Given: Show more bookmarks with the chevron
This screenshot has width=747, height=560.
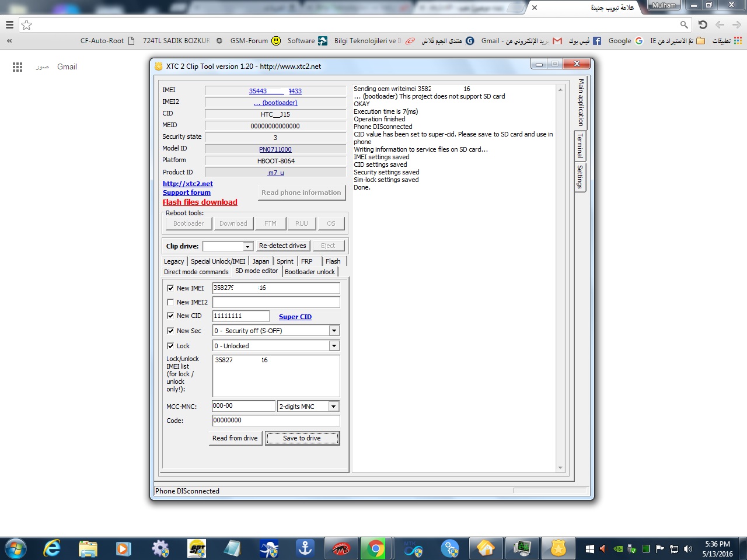Looking at the screenshot, I should point(9,41).
